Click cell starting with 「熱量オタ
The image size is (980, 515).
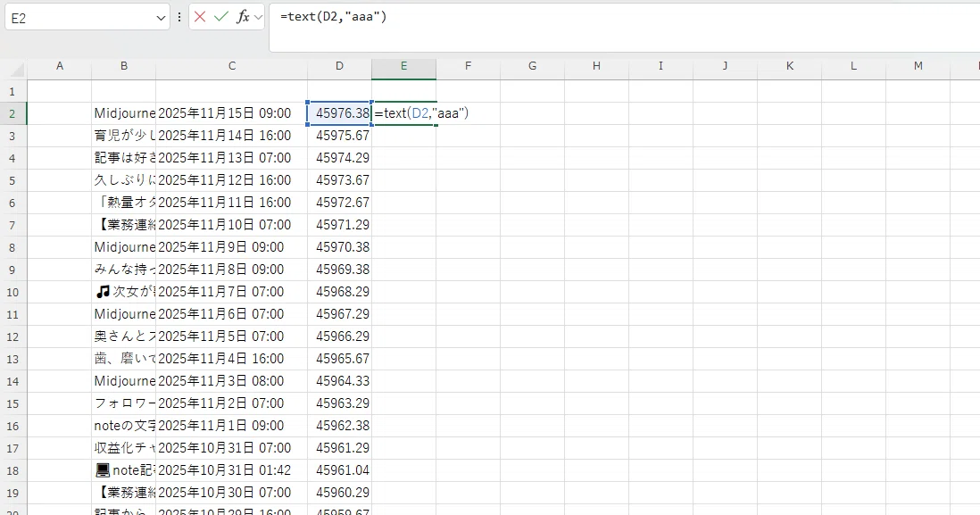124,203
